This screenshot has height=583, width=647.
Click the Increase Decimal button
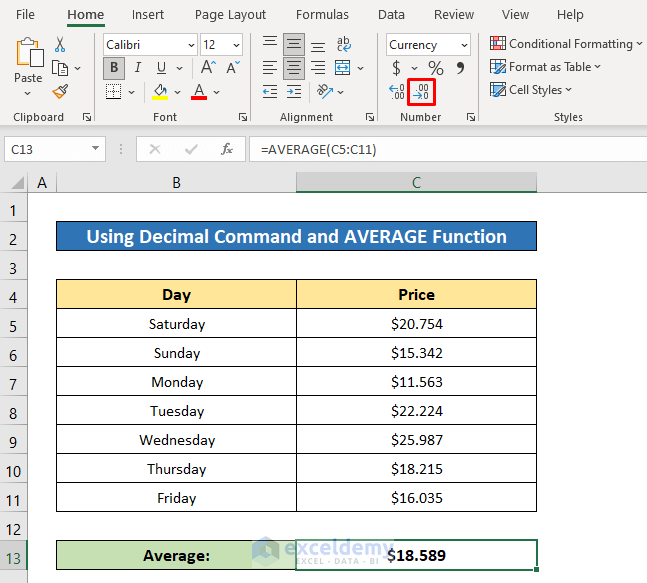tap(397, 92)
